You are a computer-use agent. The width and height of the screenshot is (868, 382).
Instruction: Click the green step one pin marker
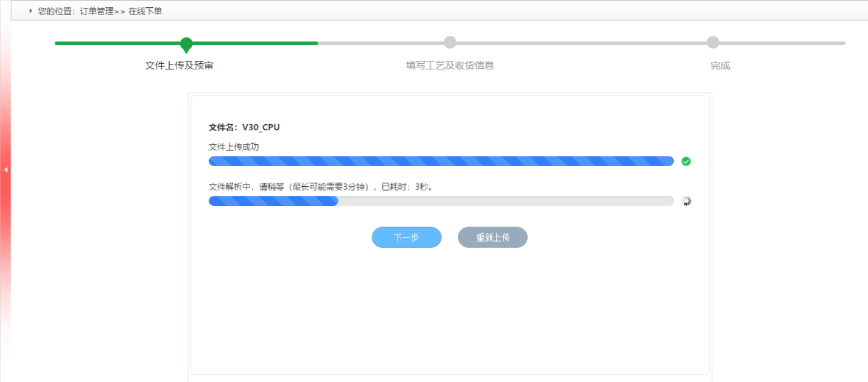tap(186, 44)
